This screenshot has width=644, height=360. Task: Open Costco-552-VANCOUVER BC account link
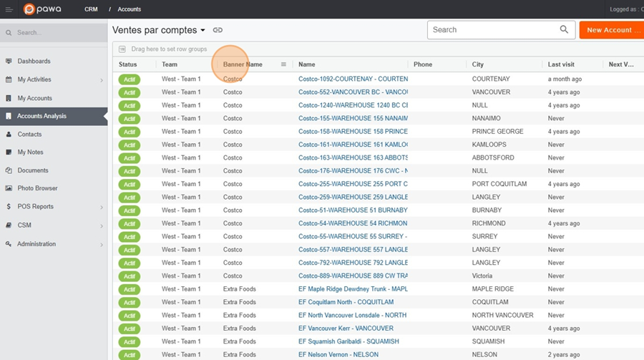[353, 92]
